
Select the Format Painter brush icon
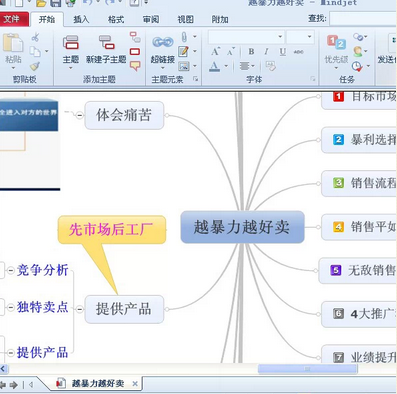(35, 66)
